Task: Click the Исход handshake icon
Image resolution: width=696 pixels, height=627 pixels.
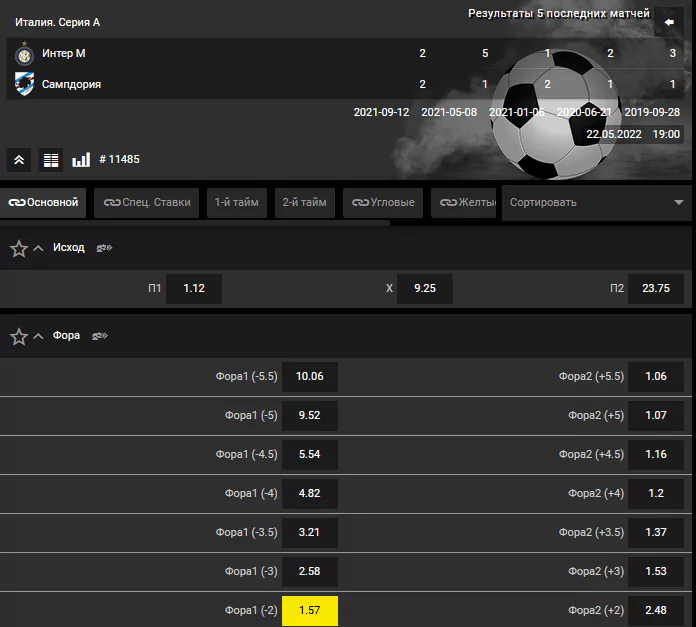Action: (x=104, y=248)
